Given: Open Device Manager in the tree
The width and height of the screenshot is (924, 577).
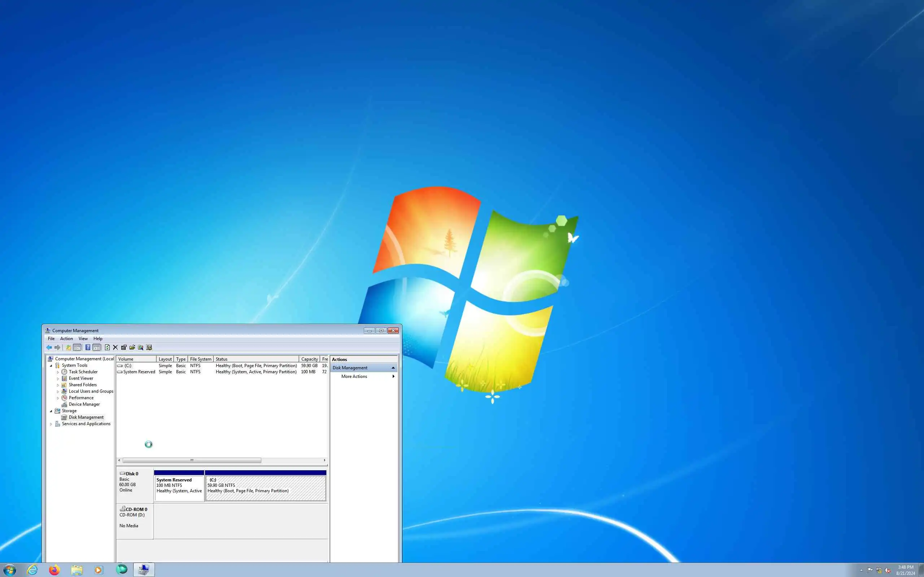Looking at the screenshot, I should [84, 404].
